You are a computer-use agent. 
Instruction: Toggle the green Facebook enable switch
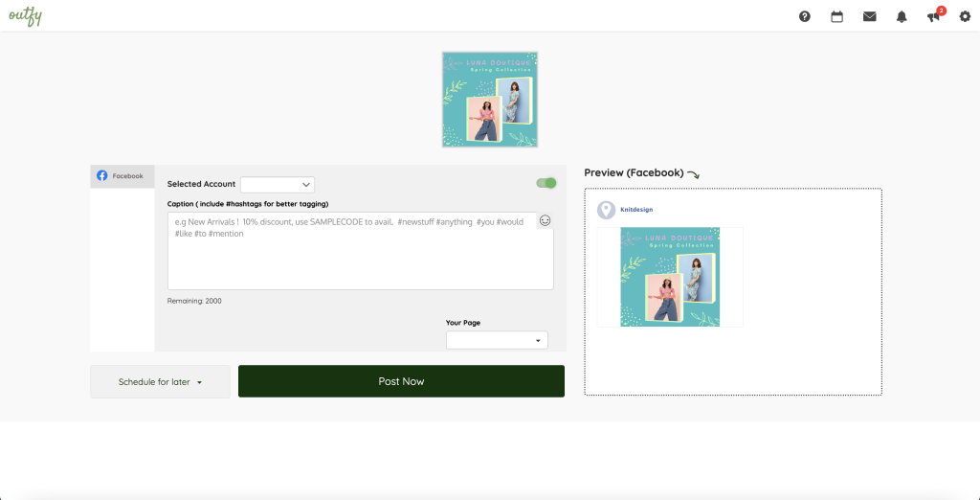[546, 183]
